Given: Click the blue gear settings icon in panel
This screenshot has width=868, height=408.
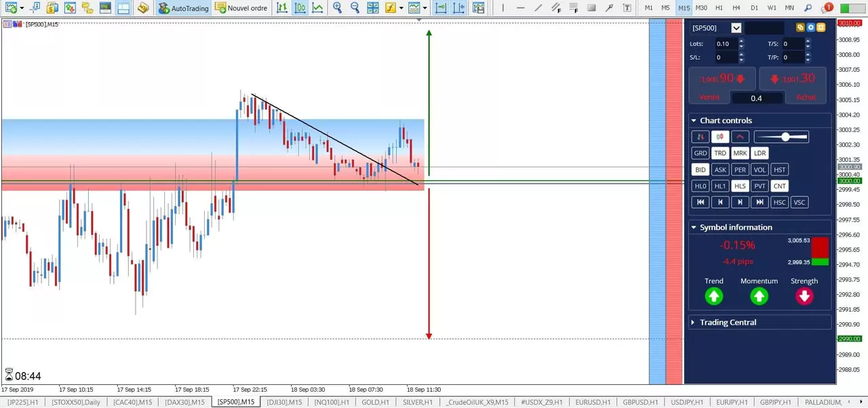Looking at the screenshot, I should pos(810,28).
